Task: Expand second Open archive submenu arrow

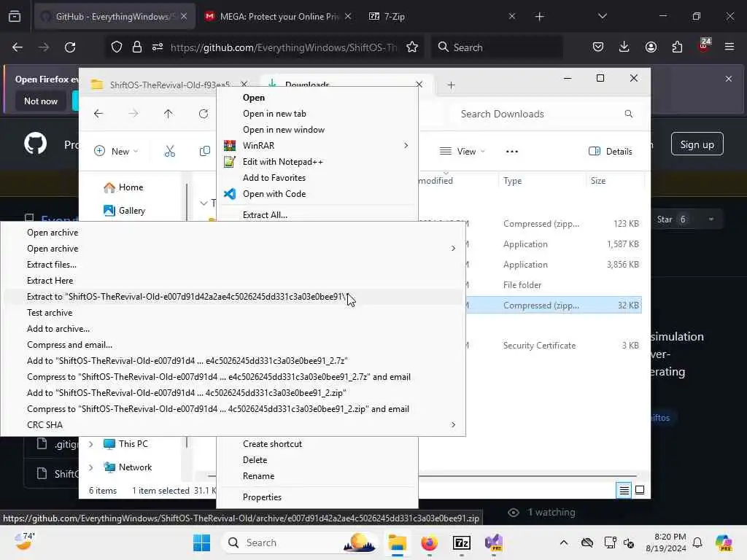Action: 453,248
